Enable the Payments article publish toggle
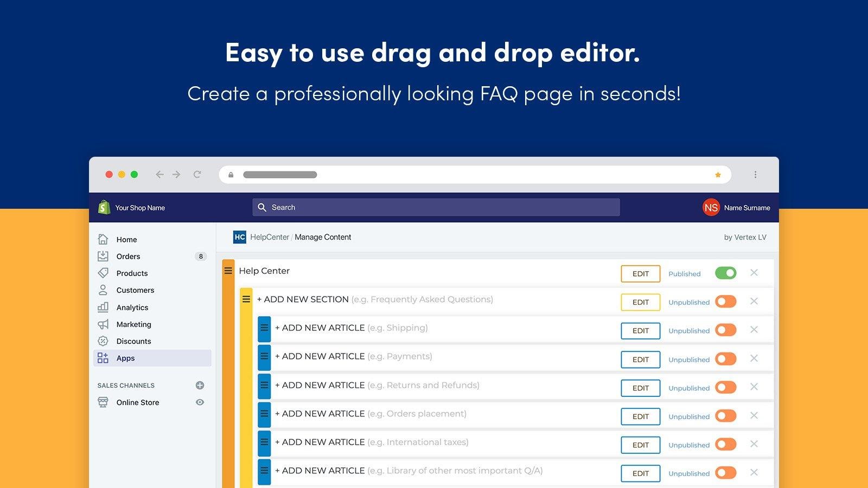Viewport: 868px width, 488px height. [725, 359]
